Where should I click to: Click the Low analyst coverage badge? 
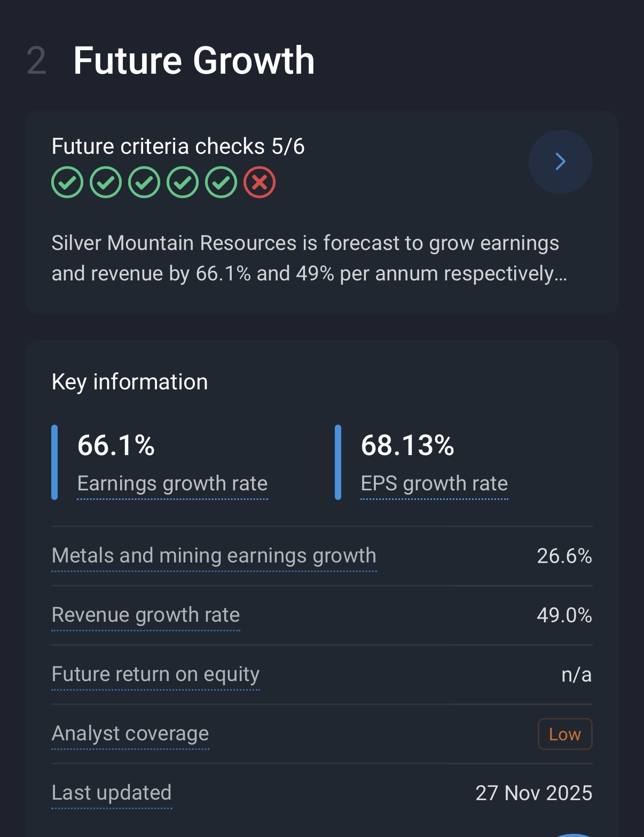pyautogui.click(x=564, y=734)
